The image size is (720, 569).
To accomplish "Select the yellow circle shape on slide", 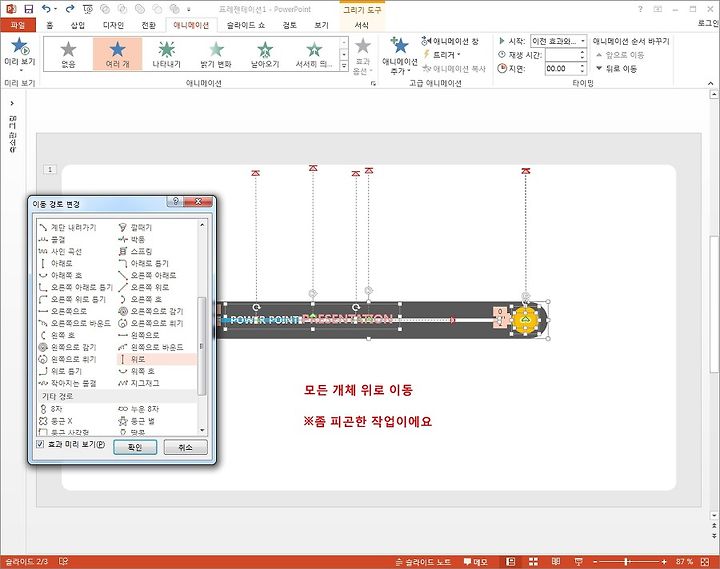I will [525, 320].
